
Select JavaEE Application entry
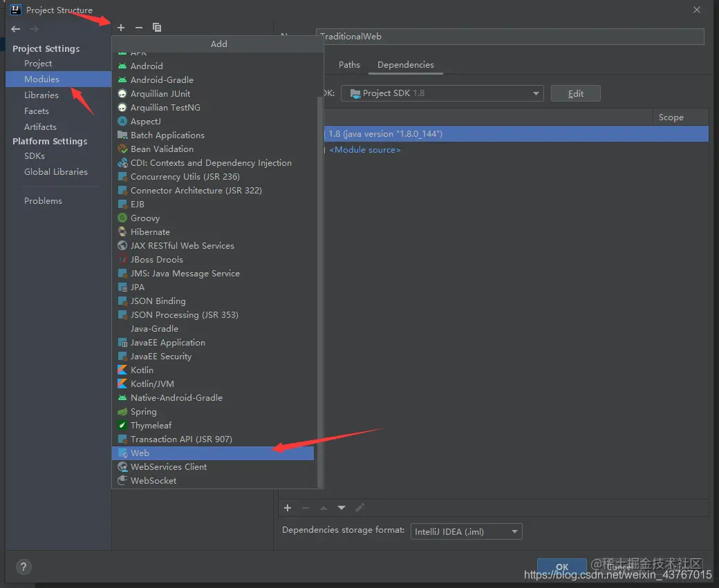(x=213, y=342)
